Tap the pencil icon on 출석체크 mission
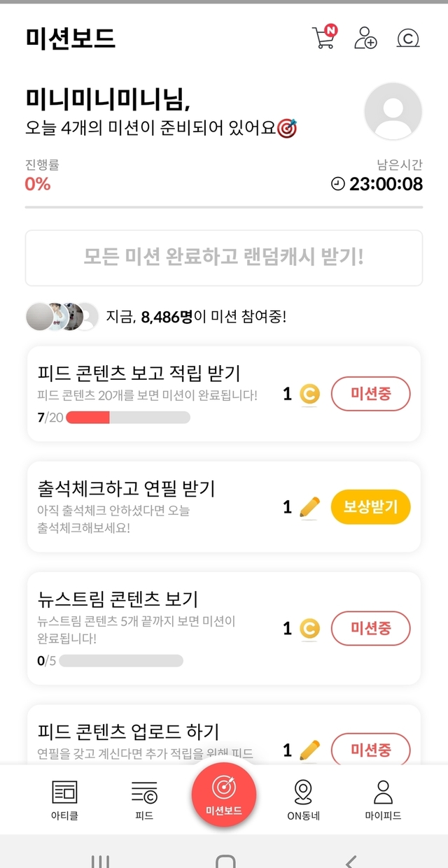 point(309,508)
